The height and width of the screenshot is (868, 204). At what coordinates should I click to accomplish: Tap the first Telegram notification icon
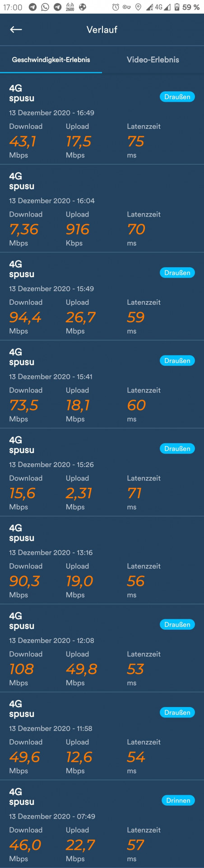(33, 7)
